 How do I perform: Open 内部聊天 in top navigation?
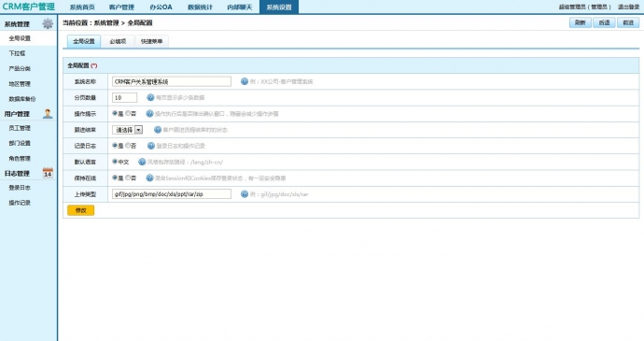(240, 7)
